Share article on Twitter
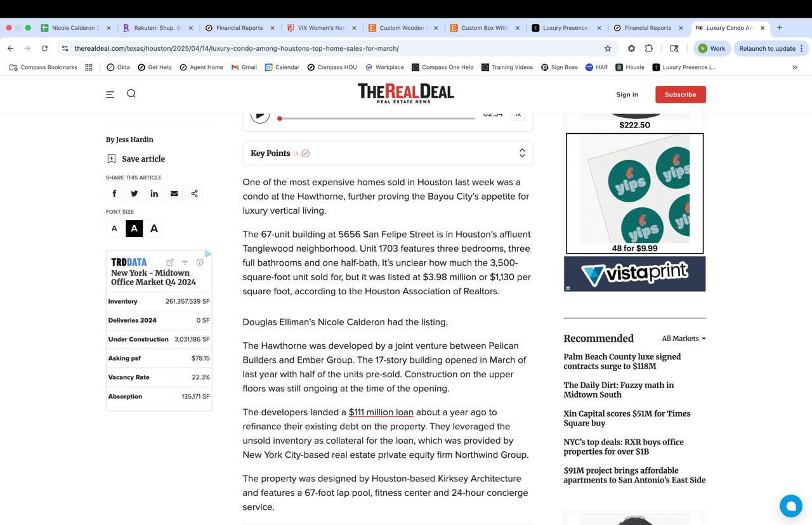This screenshot has height=525, width=812. pyautogui.click(x=134, y=193)
